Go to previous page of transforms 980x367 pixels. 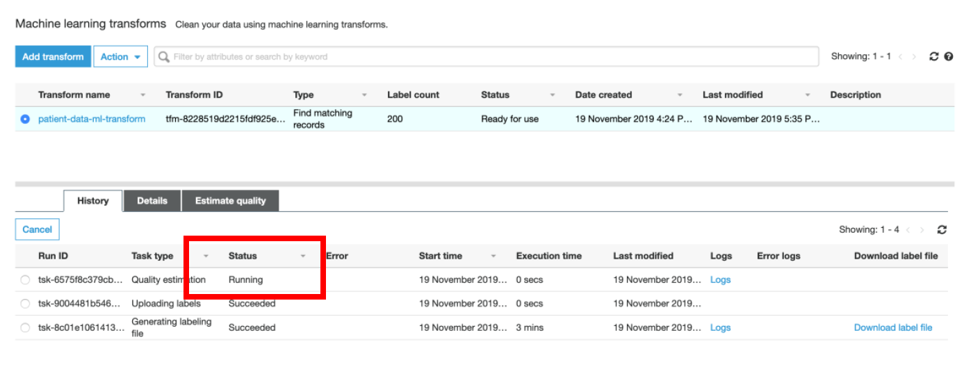coord(901,57)
